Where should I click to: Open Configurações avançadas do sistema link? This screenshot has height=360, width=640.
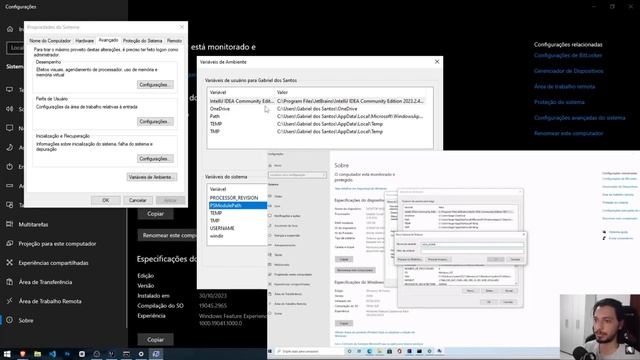click(x=580, y=118)
